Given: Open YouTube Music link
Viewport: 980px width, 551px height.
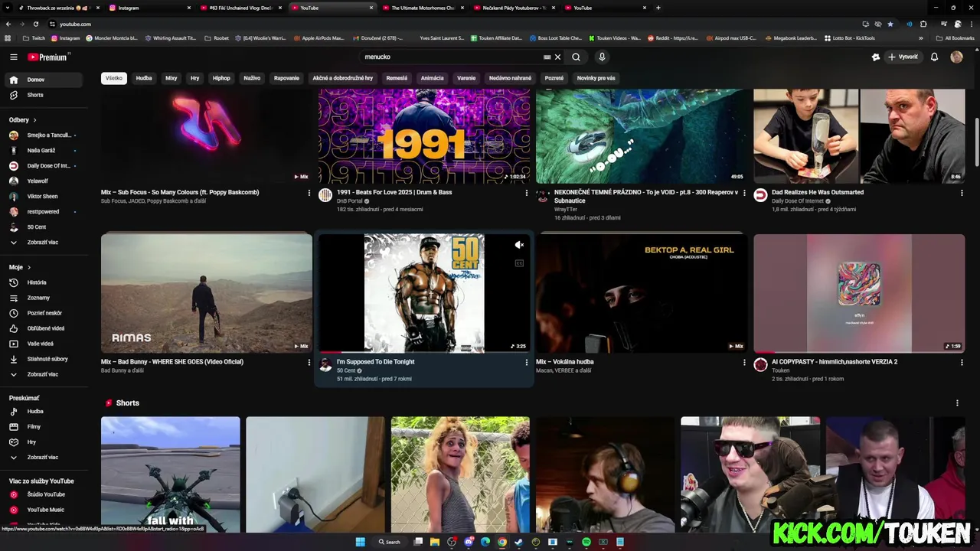Looking at the screenshot, I should pos(44,510).
